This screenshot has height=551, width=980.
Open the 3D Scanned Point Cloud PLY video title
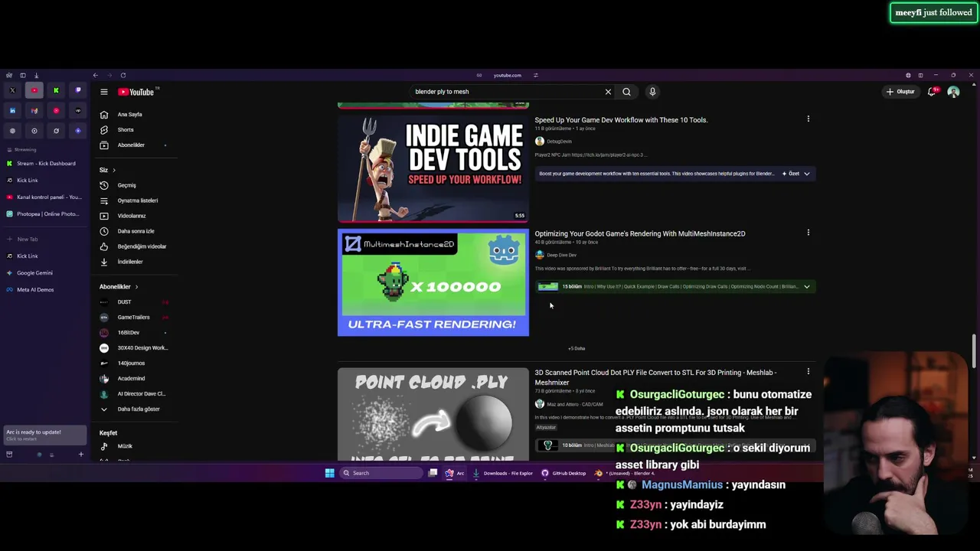coord(655,377)
